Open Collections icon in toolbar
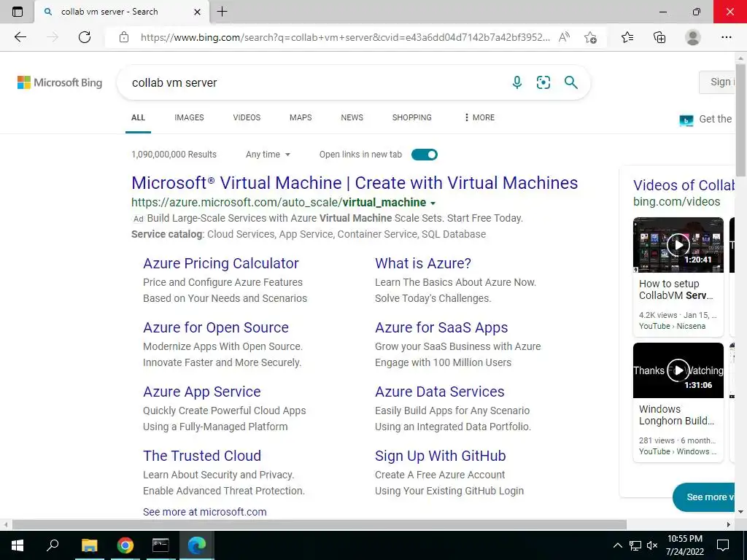 click(659, 37)
